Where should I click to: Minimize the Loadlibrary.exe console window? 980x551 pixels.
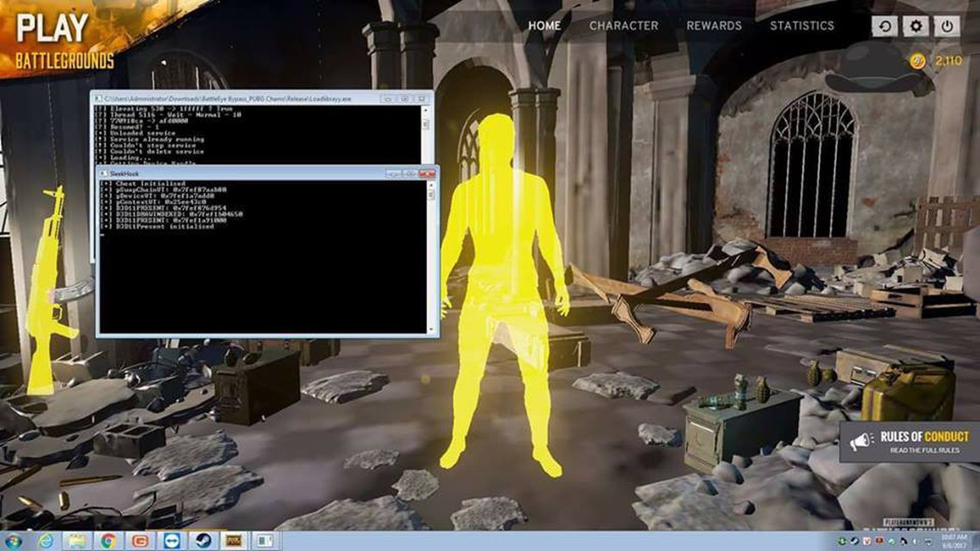click(x=386, y=98)
